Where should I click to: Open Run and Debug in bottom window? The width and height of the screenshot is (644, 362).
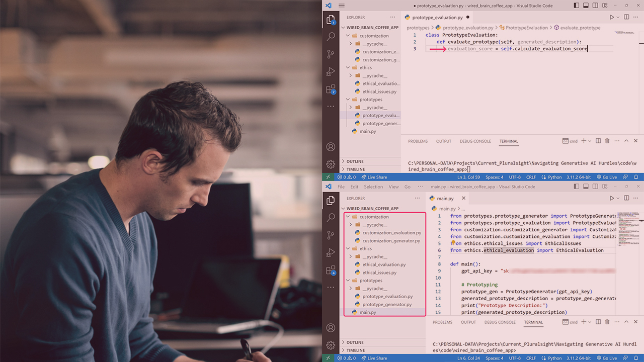(x=331, y=252)
